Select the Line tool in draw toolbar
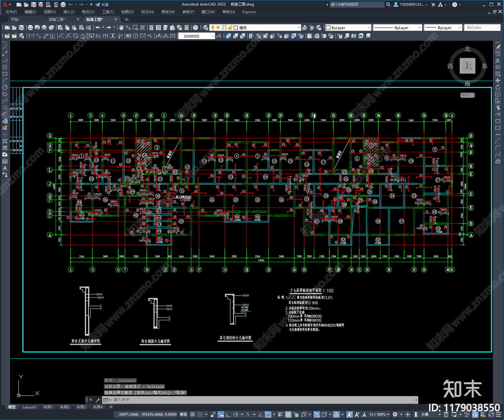Screen dimensions: 504x420 click(5, 47)
